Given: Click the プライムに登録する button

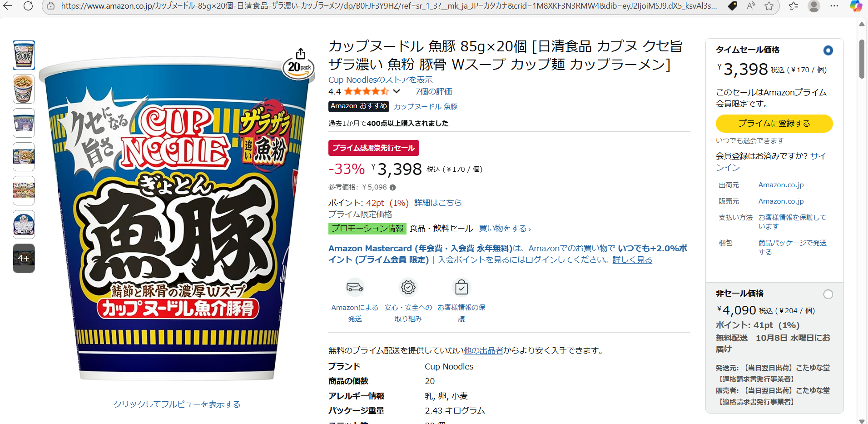Looking at the screenshot, I should [x=774, y=124].
